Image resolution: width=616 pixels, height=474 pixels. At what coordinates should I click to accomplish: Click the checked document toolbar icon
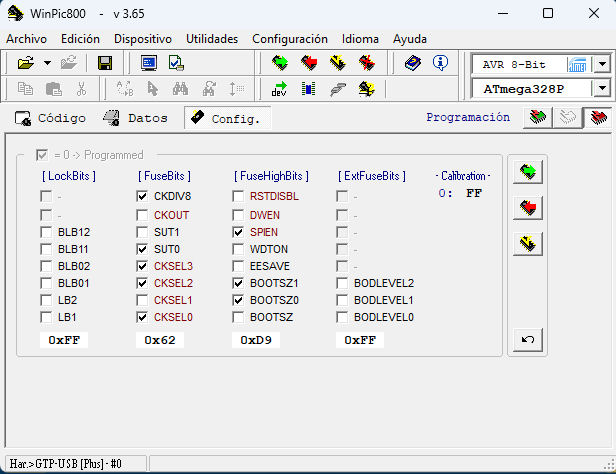176,63
